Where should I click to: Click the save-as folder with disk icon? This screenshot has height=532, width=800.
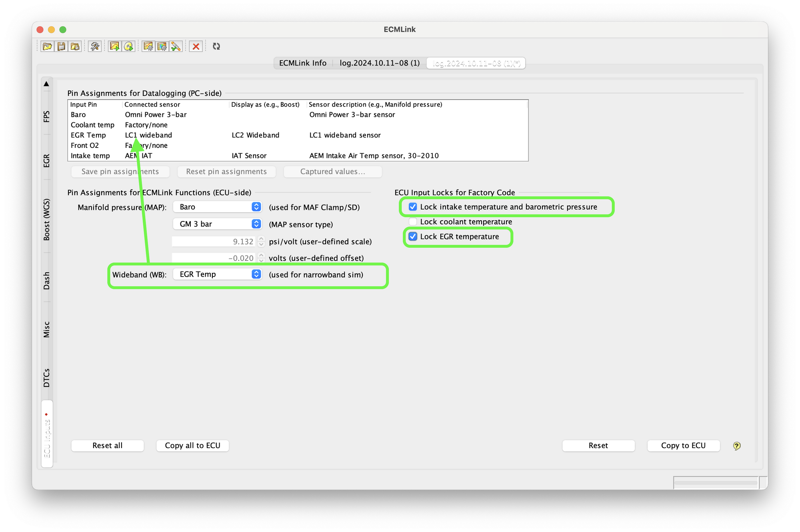click(x=75, y=46)
